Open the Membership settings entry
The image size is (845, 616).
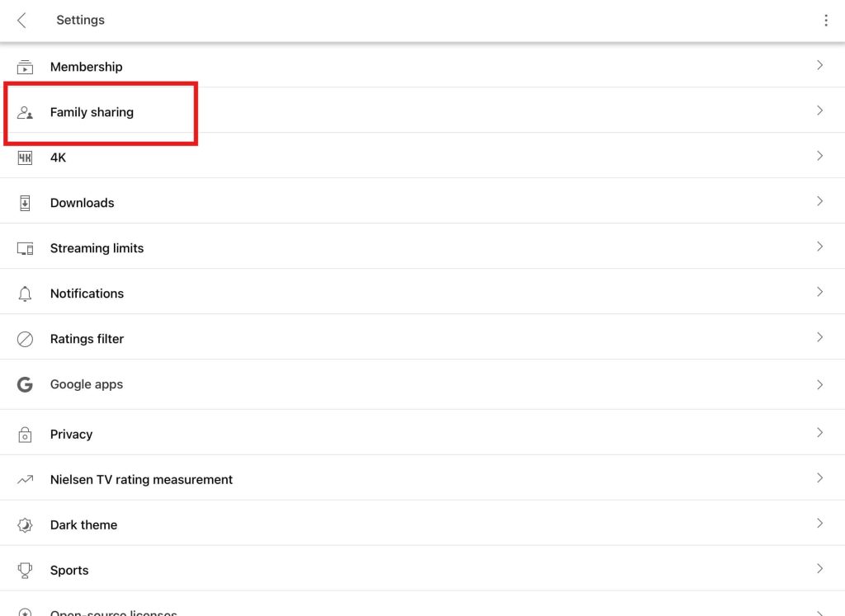[x=422, y=65]
